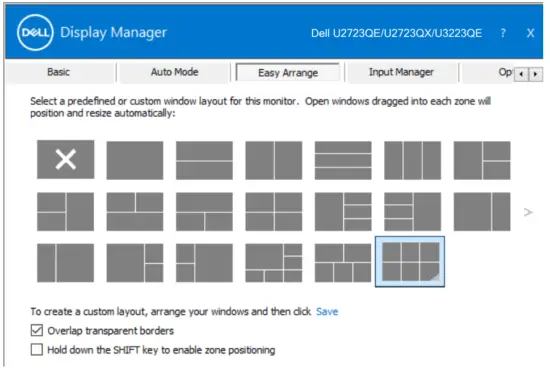Go to the Input Manager tab
Screen dimensions: 550x375
[x=401, y=72]
